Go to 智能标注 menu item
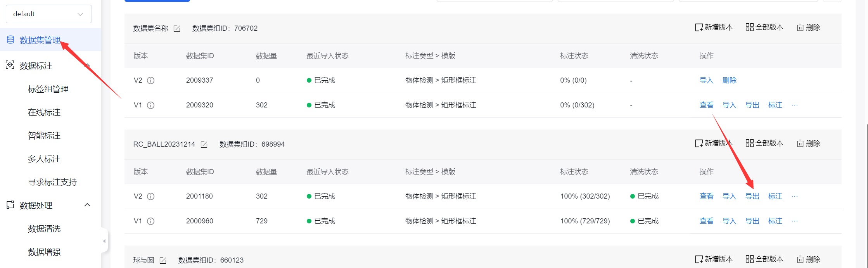868x268 pixels. point(44,136)
